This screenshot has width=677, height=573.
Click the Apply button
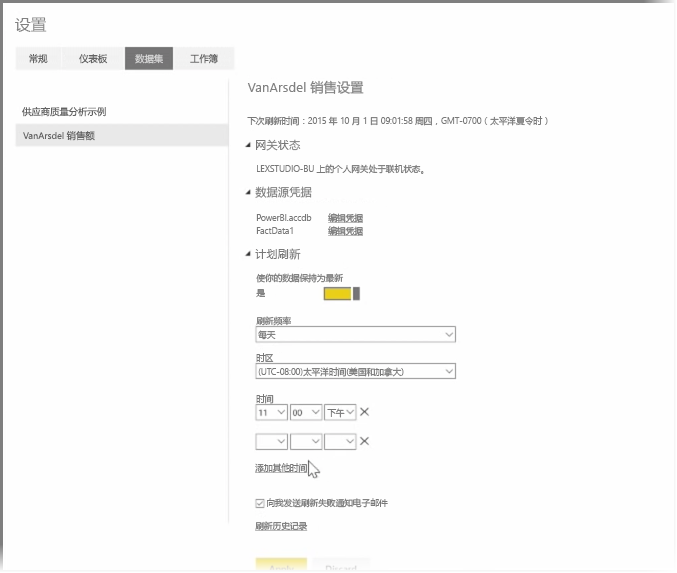[281, 565]
